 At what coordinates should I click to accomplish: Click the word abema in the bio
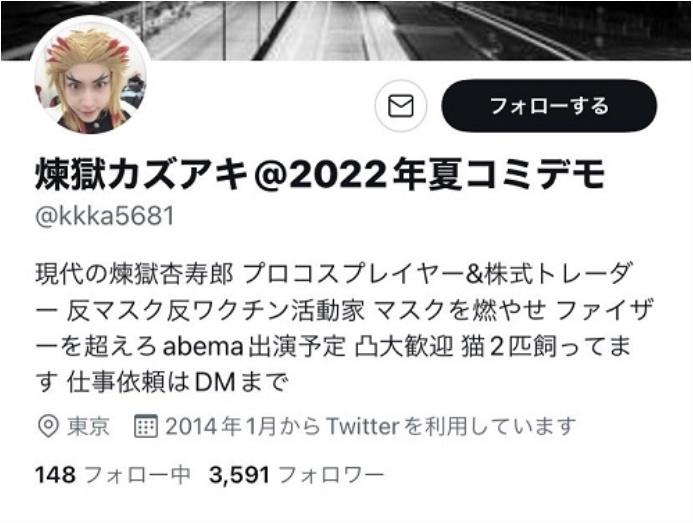click(x=203, y=347)
